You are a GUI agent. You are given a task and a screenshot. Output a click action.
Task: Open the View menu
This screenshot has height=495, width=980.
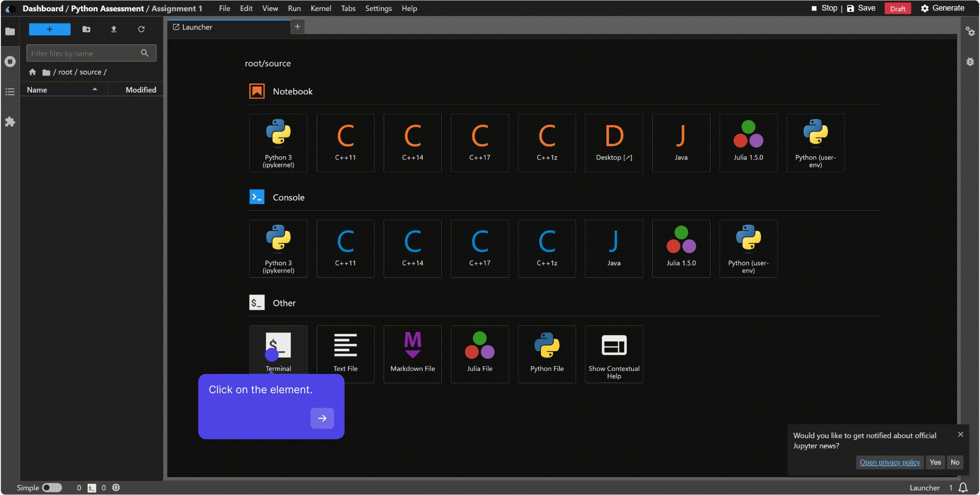click(x=270, y=8)
